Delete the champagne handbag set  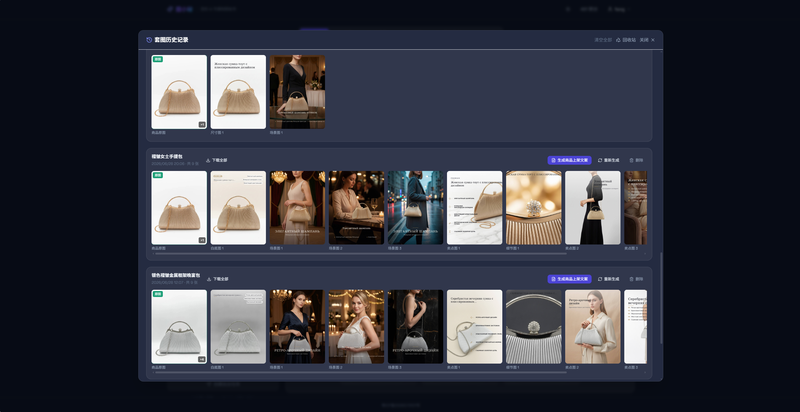pos(636,160)
